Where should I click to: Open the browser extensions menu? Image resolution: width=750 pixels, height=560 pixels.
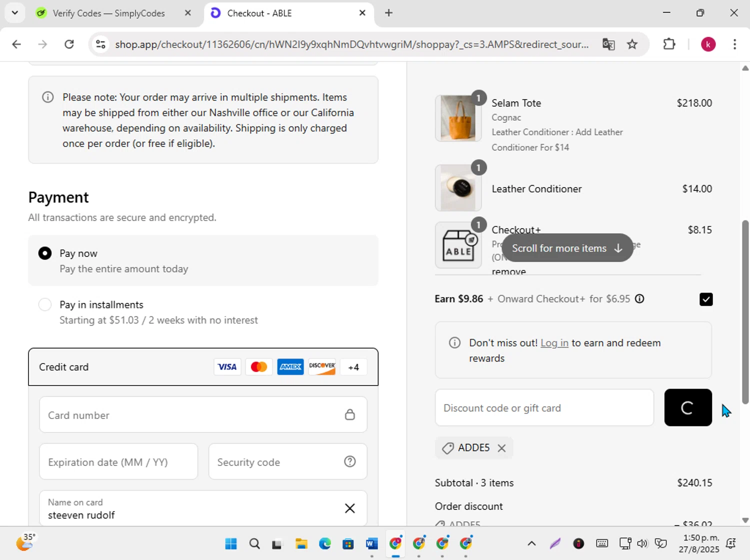tap(669, 44)
